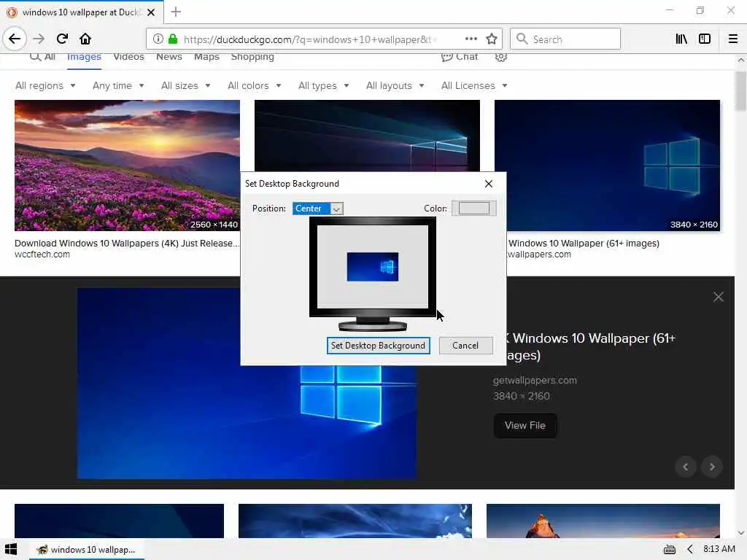Pick a background color from Color swatch
747x560 pixels.
[x=474, y=209]
